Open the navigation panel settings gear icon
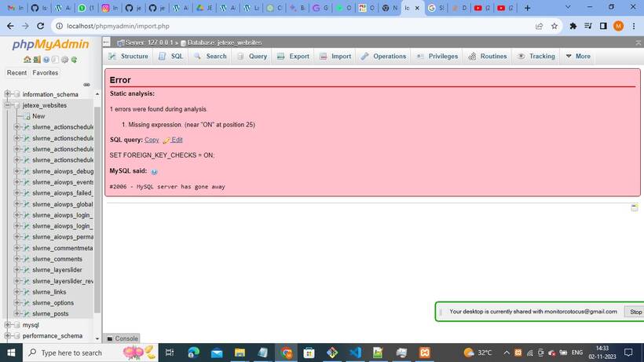Screen dimensions: 644x362 click(65, 60)
